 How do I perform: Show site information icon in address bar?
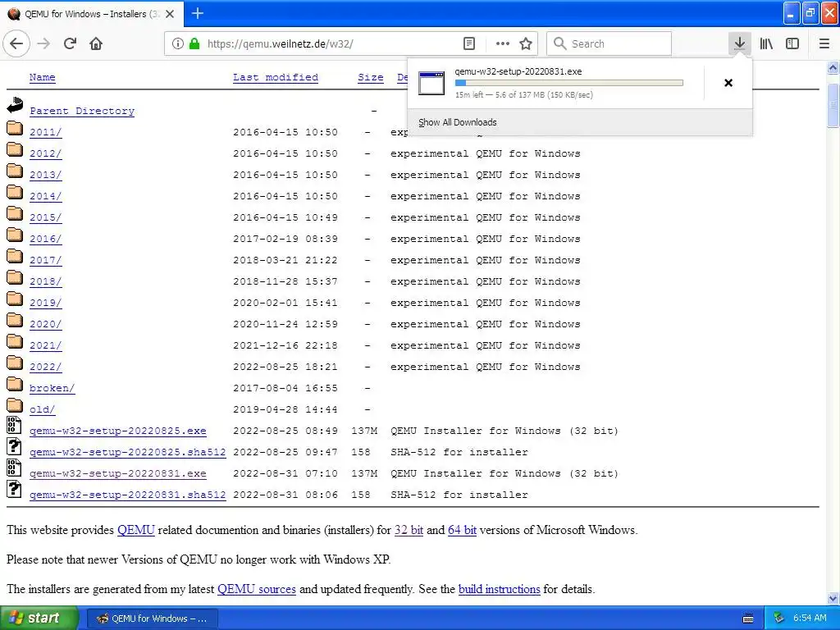[x=178, y=43]
